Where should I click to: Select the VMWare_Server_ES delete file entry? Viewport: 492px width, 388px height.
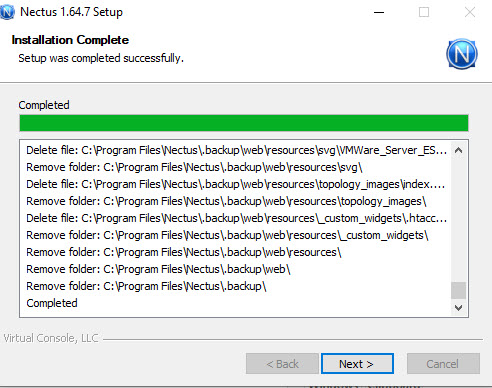coord(237,150)
